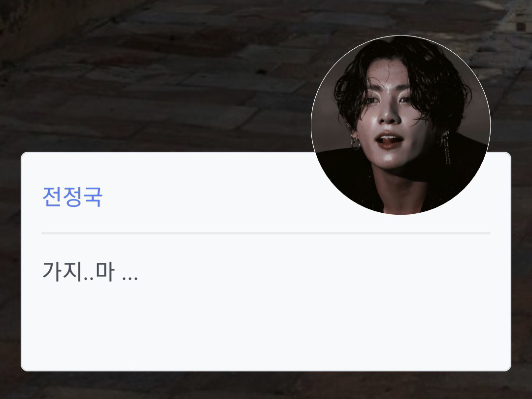Tap the circular character profile picture
The width and height of the screenshot is (532, 399).
click(400, 125)
